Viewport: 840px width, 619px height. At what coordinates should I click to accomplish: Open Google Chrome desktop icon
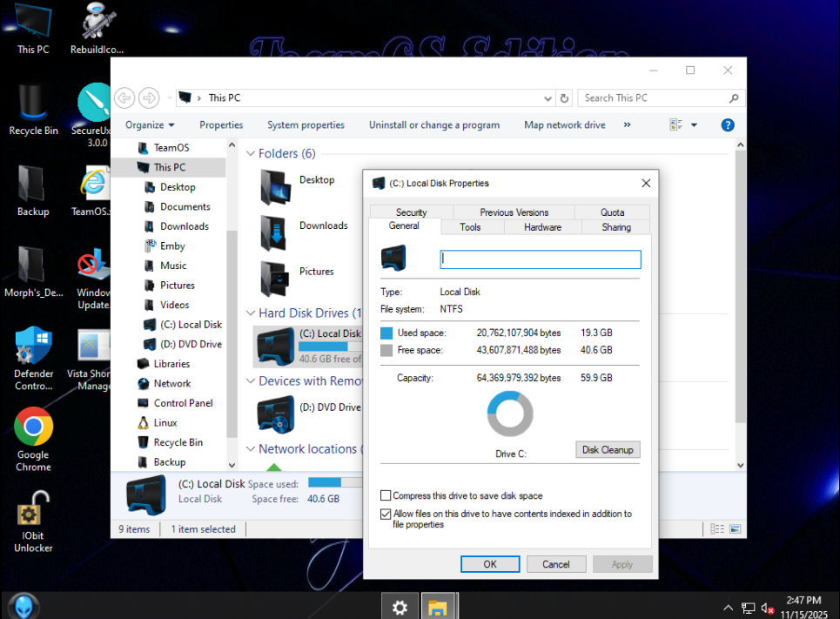click(x=33, y=427)
